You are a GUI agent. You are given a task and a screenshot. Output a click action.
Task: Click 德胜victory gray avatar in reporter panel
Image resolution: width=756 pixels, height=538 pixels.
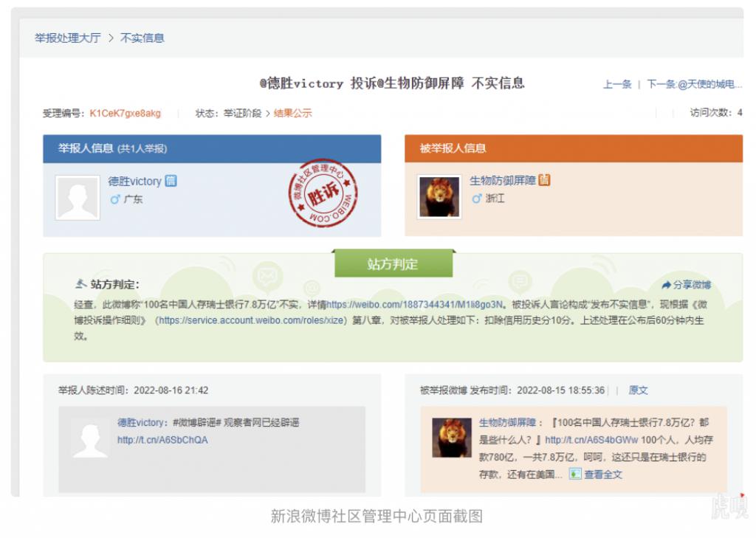point(78,197)
